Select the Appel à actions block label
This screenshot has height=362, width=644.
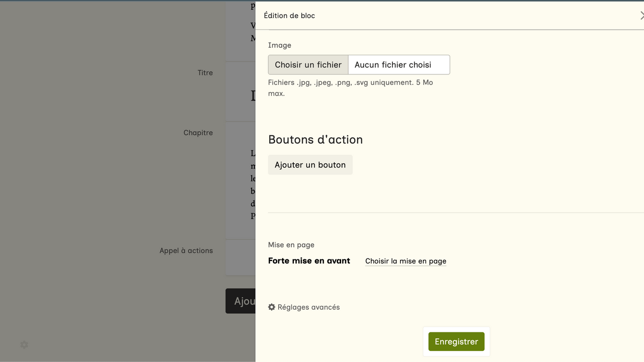pos(186,250)
